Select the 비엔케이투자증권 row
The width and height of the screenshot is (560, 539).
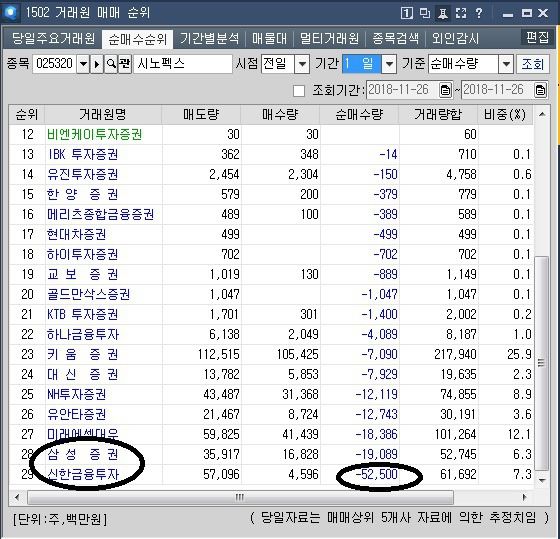pyautogui.click(x=271, y=135)
